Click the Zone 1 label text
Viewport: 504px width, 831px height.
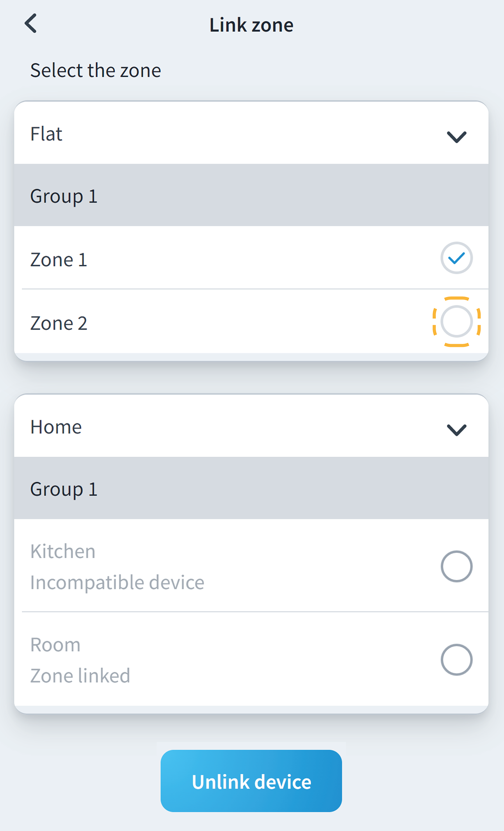pyautogui.click(x=59, y=260)
